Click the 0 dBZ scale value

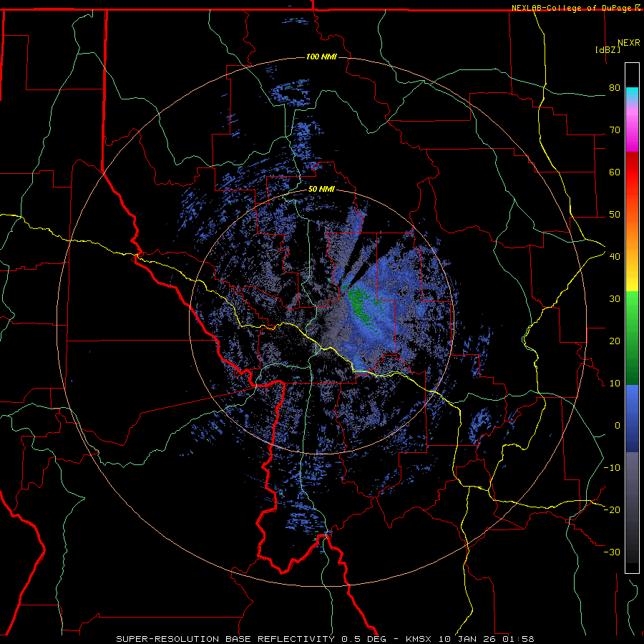[x=618, y=426]
